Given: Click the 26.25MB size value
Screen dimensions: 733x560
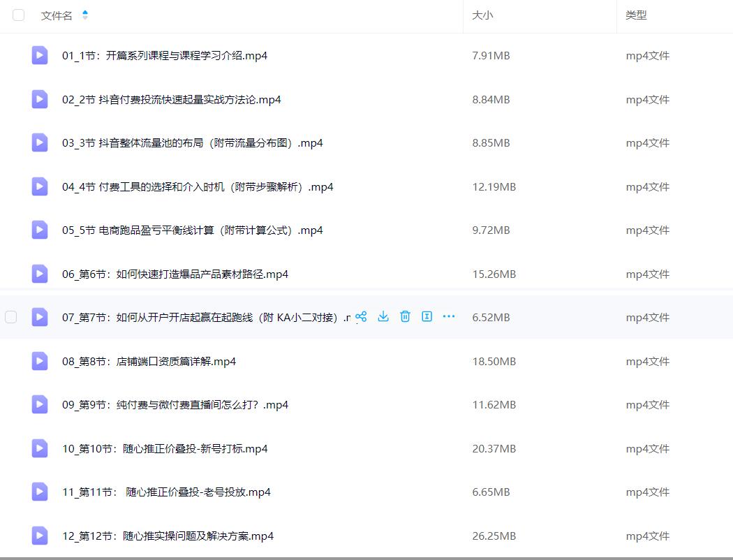Looking at the screenshot, I should [x=494, y=536].
